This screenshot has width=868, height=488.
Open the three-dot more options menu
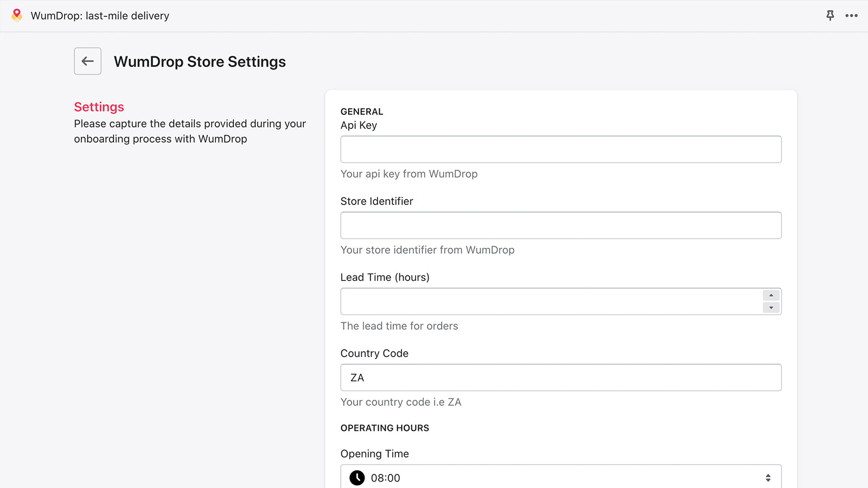tap(851, 16)
